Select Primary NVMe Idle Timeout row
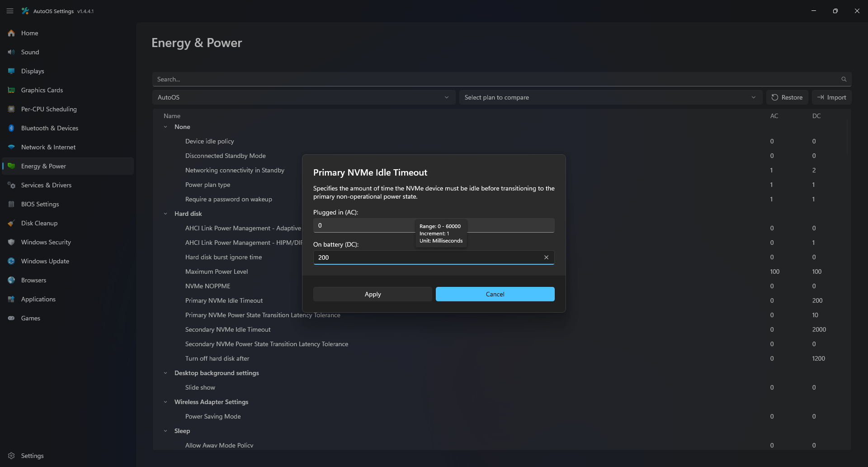Screen dimensions: 868x467 coord(502,300)
